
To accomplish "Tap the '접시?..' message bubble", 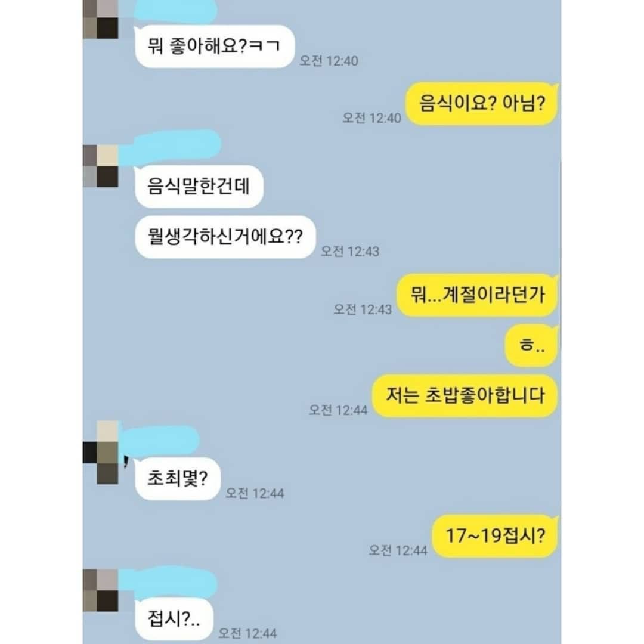I will tap(174, 619).
